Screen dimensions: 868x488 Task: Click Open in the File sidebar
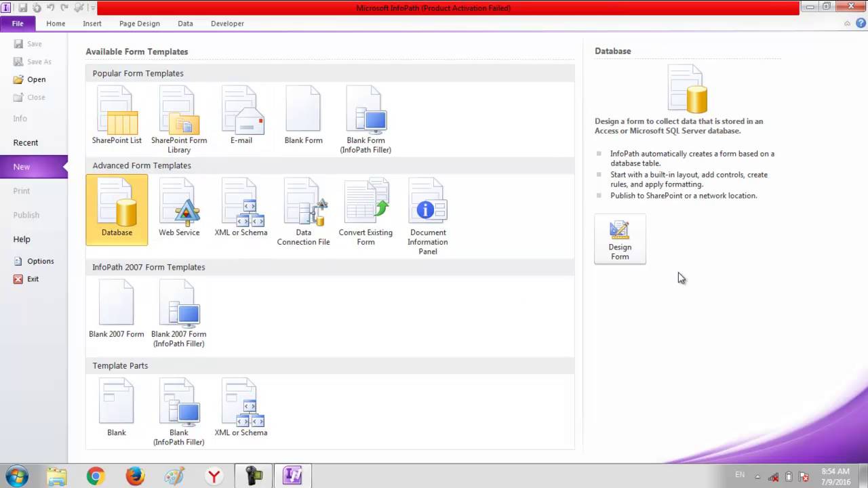coord(29,79)
